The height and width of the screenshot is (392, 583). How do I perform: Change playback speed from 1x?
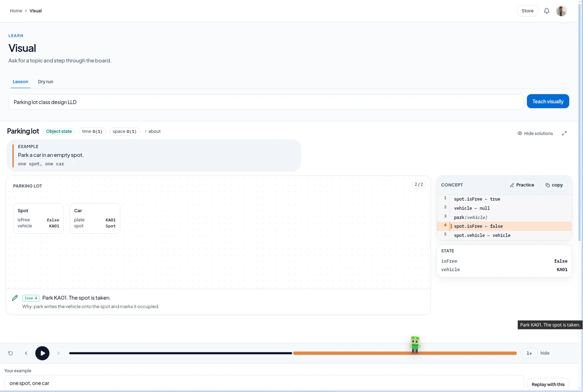(x=529, y=353)
